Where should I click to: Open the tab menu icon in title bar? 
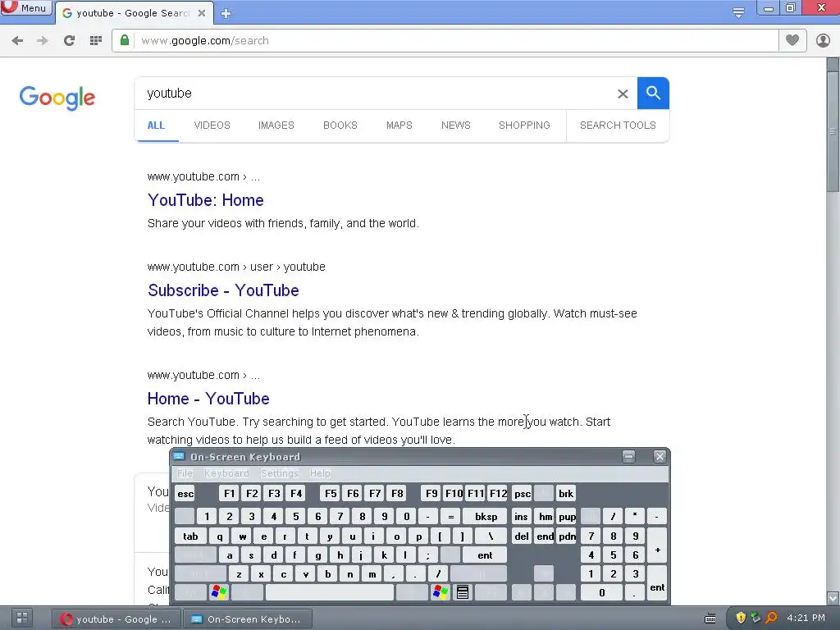pyautogui.click(x=738, y=13)
